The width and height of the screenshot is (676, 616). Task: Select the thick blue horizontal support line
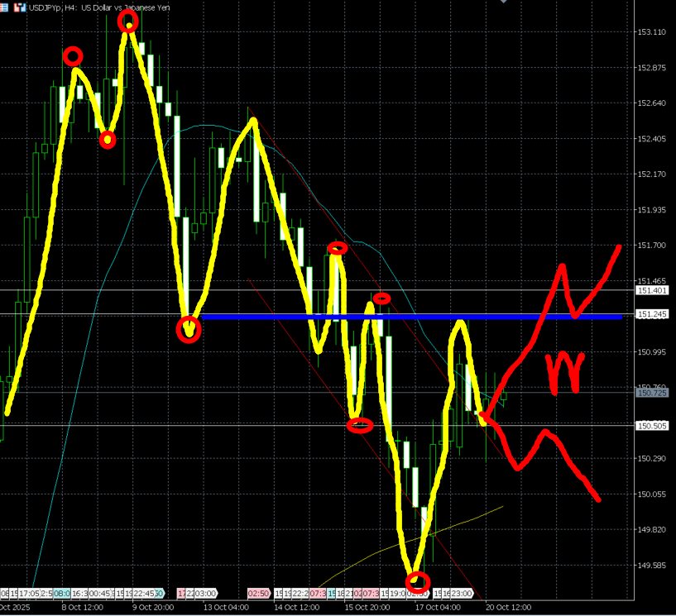coord(414,316)
